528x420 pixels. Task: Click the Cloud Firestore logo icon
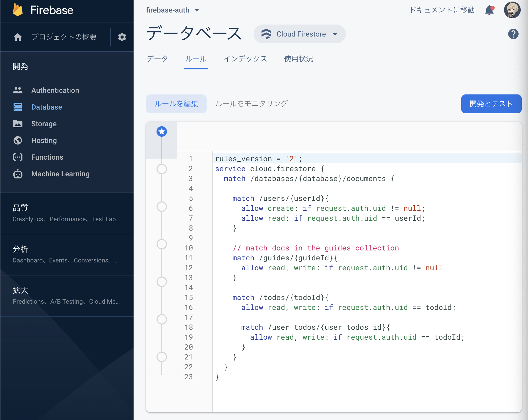(x=266, y=34)
